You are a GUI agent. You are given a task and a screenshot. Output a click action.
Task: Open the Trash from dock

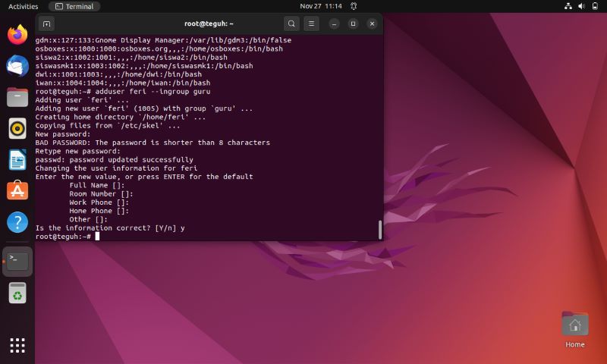click(x=17, y=293)
